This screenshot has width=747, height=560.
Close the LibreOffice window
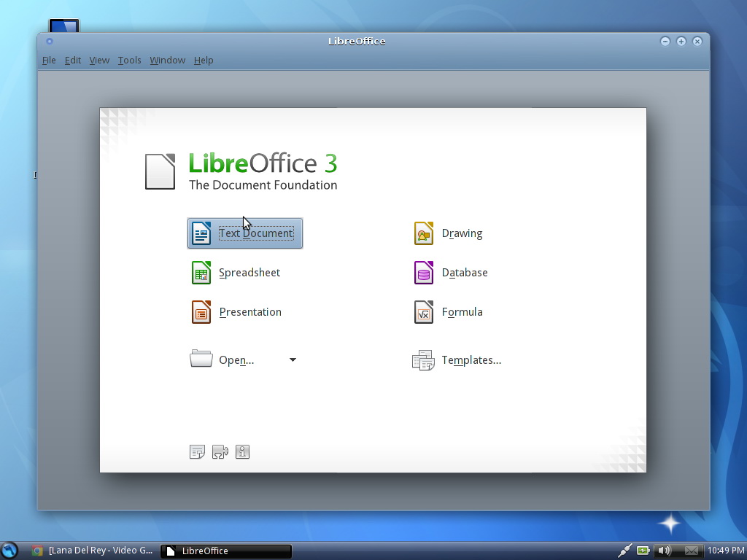[697, 42]
